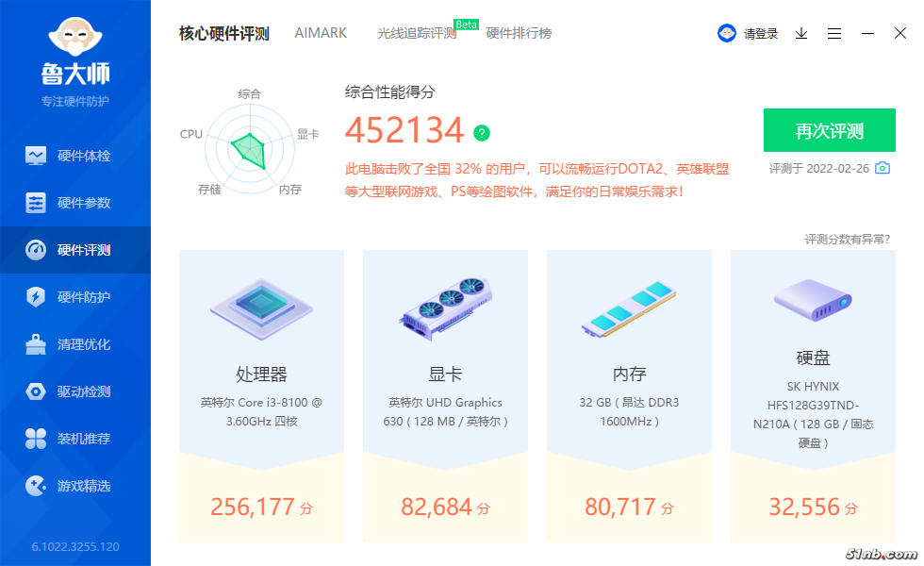Click the Beta badge
This screenshot has height=566, width=924.
tap(466, 25)
